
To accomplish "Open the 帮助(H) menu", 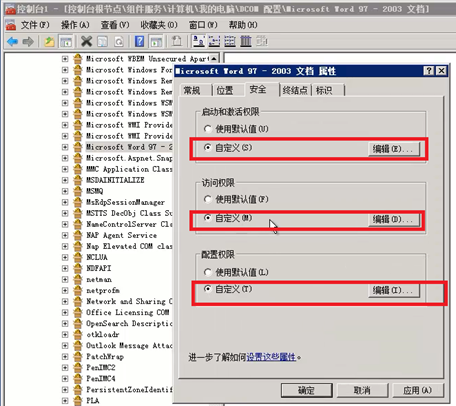I will click(243, 25).
